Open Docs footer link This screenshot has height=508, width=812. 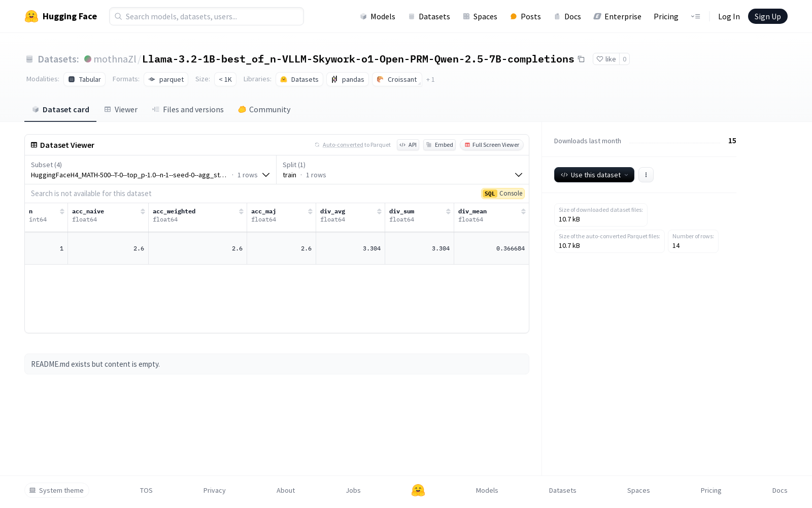tap(780, 490)
